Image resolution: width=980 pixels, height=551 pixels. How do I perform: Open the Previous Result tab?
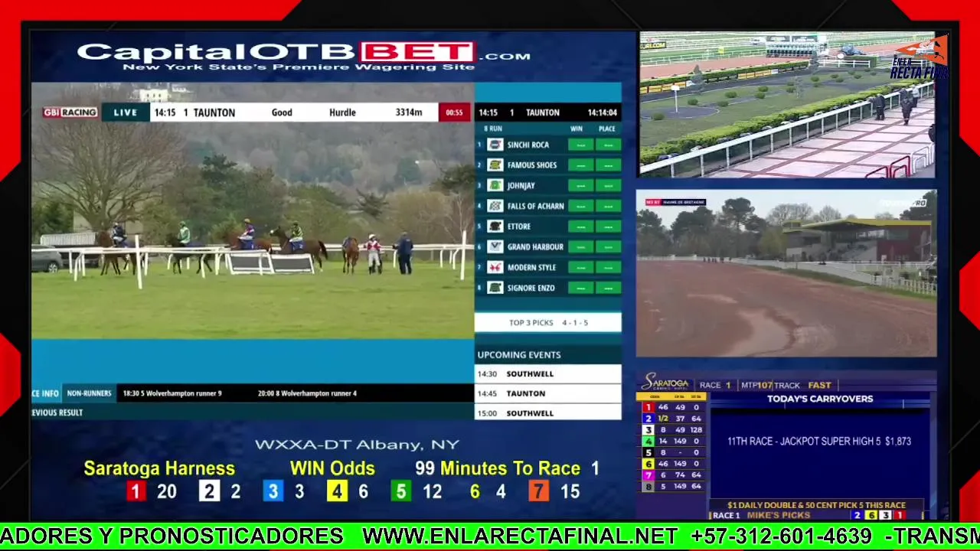pyautogui.click(x=57, y=412)
